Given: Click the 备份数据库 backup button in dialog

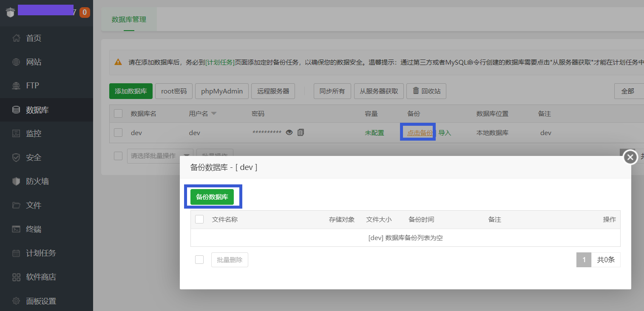Looking at the screenshot, I should [213, 196].
